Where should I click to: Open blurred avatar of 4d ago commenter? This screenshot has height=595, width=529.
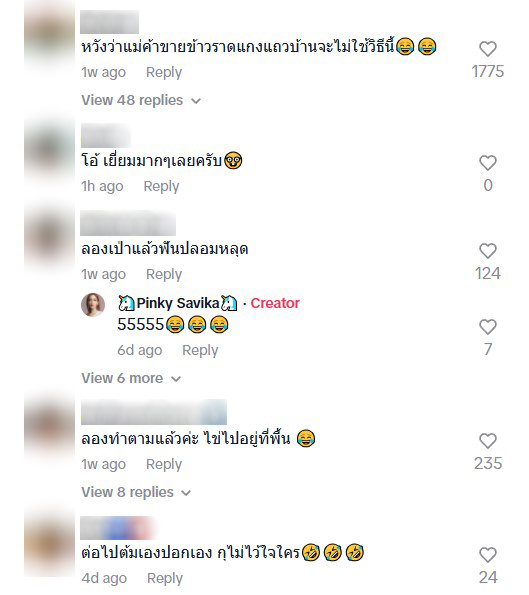tap(49, 545)
